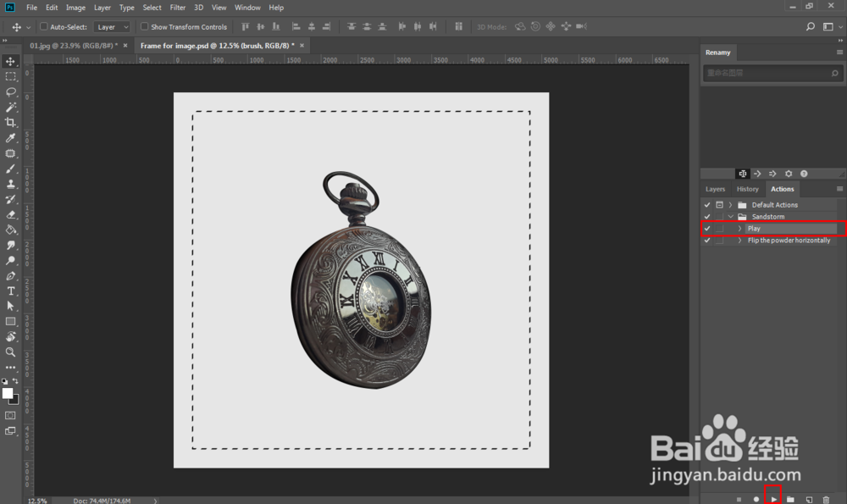This screenshot has width=847, height=504.
Task: Toggle check mark for Flip the powder horizontally
Action: (x=707, y=241)
